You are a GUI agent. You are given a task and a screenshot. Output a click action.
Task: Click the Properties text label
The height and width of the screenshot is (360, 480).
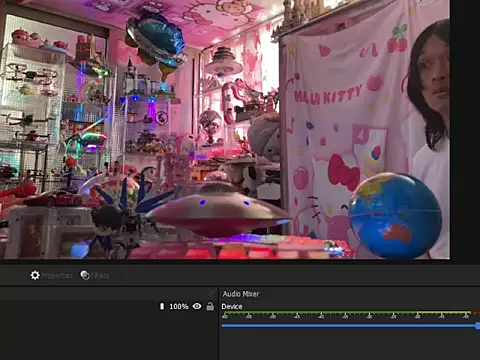[56, 276]
